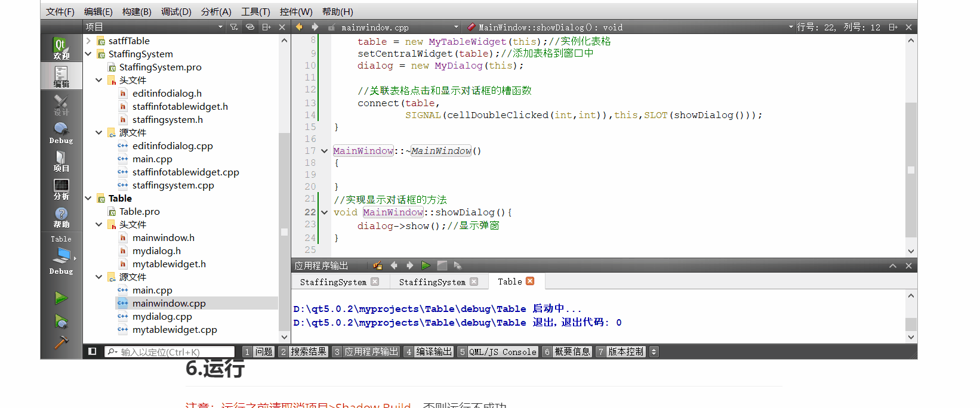Toggle the left sidebar visibility button
Viewport: 980px width, 408px height.
pyautogui.click(x=92, y=351)
